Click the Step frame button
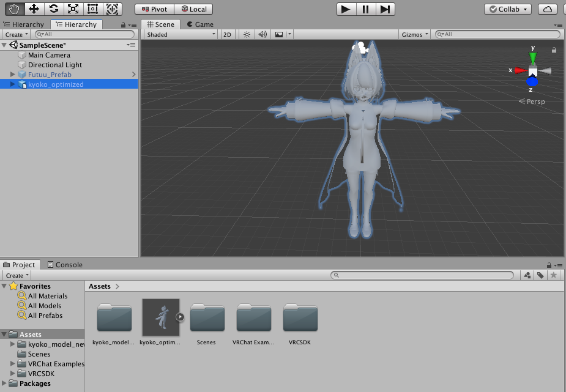This screenshot has height=392, width=566. (x=385, y=9)
